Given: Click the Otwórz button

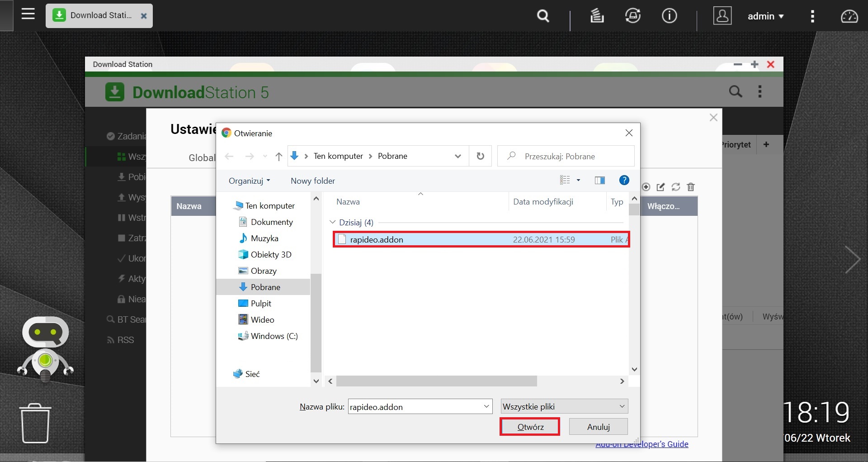Looking at the screenshot, I should [x=530, y=427].
